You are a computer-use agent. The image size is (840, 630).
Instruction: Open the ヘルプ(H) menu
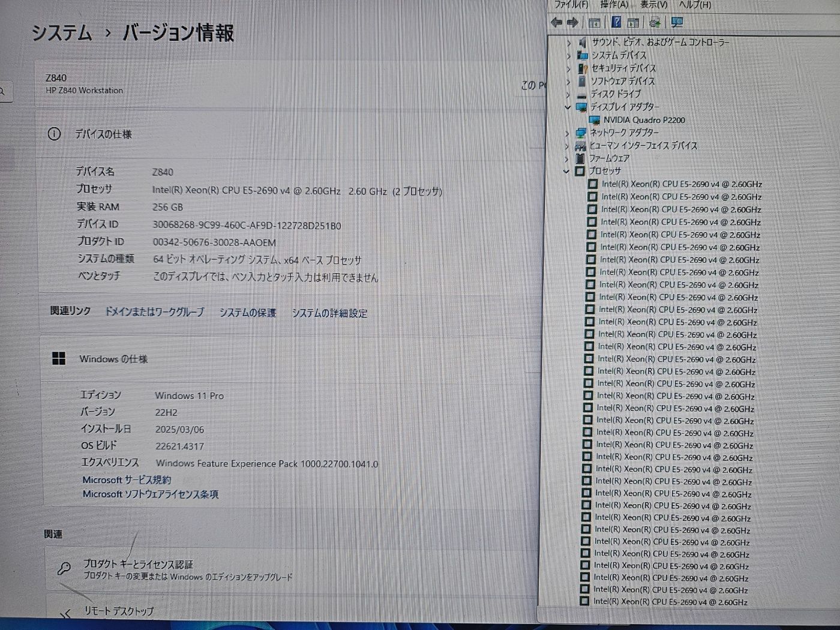click(x=695, y=5)
